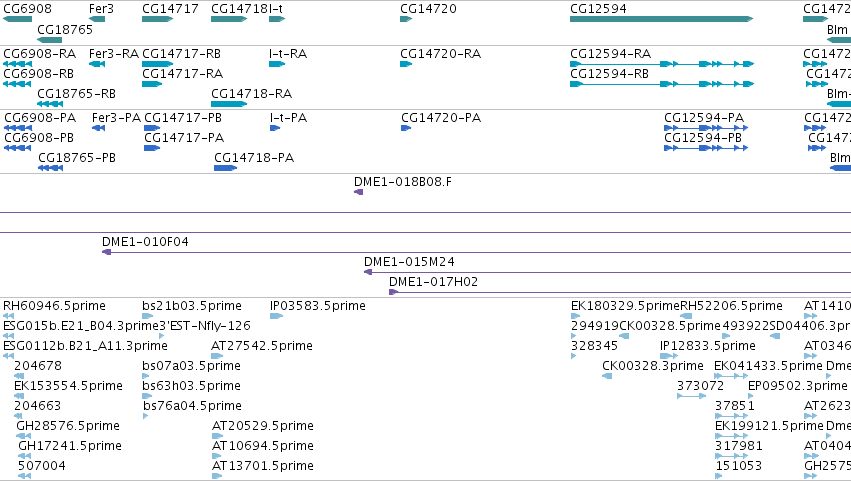Click protein CG14717-PA
851x481 pixels.
(184, 138)
